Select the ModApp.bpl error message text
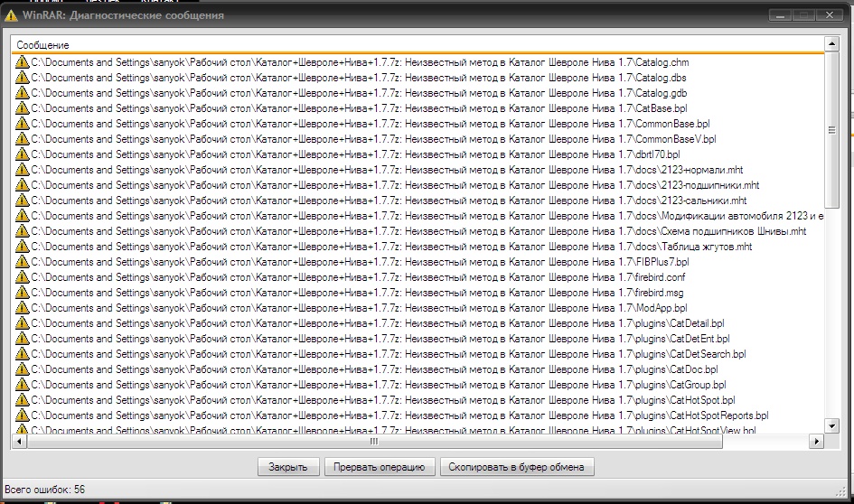Viewport: 854px width, 504px height. pos(359,307)
